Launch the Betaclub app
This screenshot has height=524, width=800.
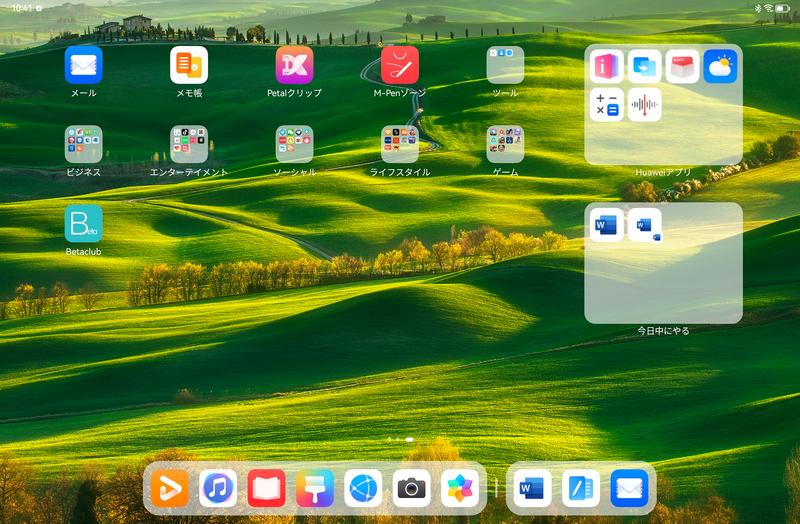pos(84,223)
